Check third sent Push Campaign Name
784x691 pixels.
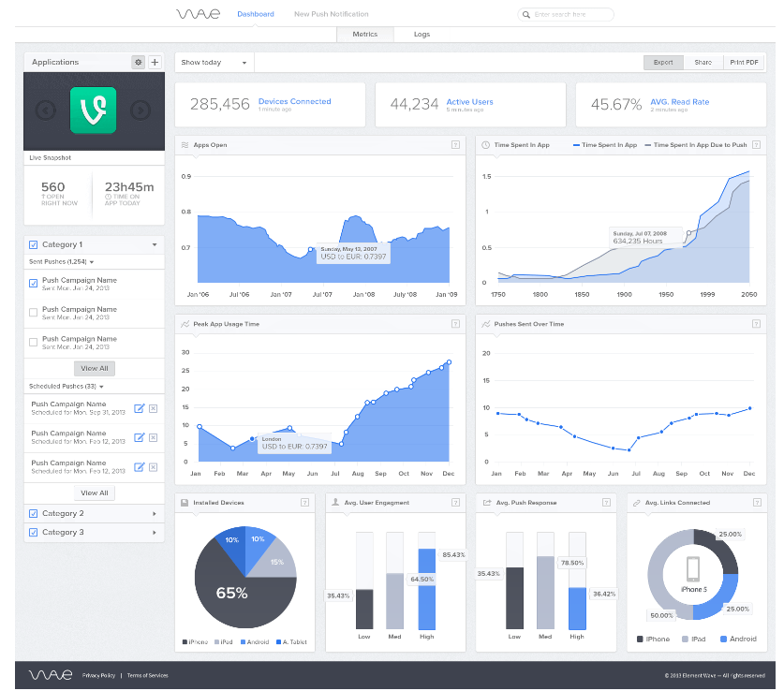pyautogui.click(x=34, y=343)
